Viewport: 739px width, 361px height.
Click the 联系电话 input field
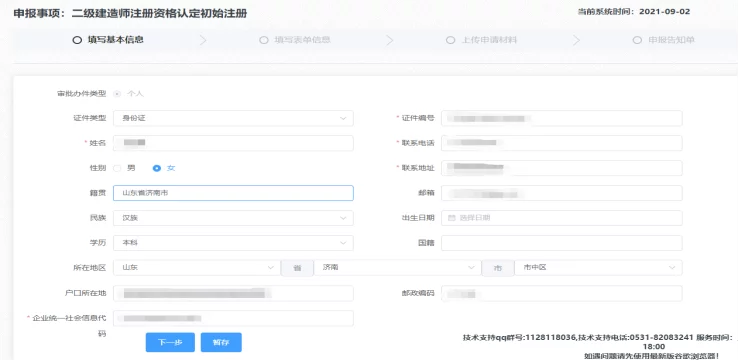pos(562,143)
